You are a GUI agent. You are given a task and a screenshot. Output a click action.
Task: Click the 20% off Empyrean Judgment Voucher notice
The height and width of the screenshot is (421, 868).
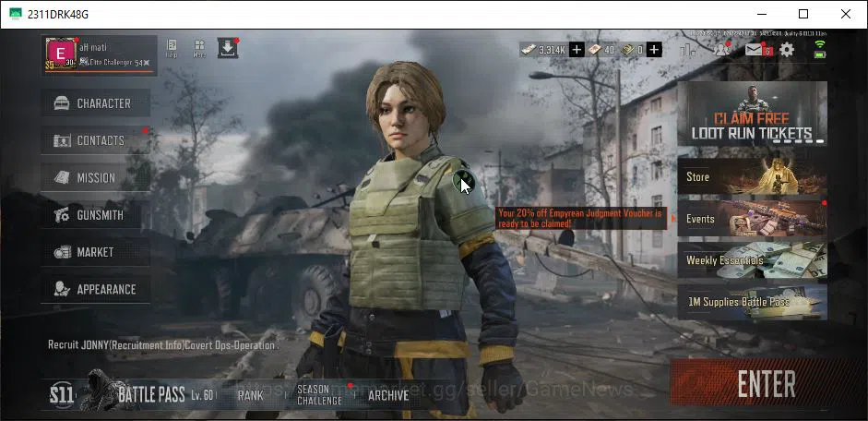(x=581, y=218)
